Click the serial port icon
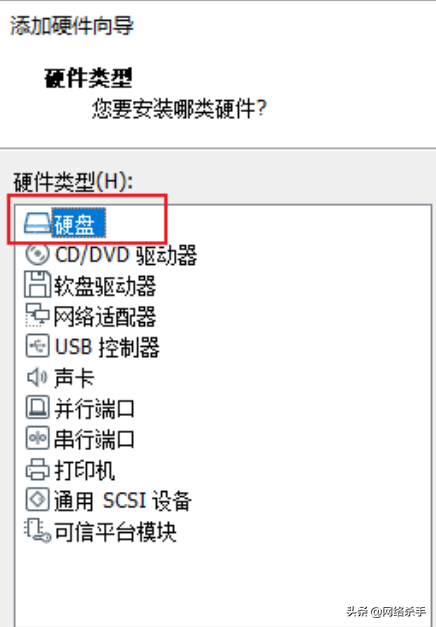This screenshot has height=627, width=436. (x=37, y=438)
